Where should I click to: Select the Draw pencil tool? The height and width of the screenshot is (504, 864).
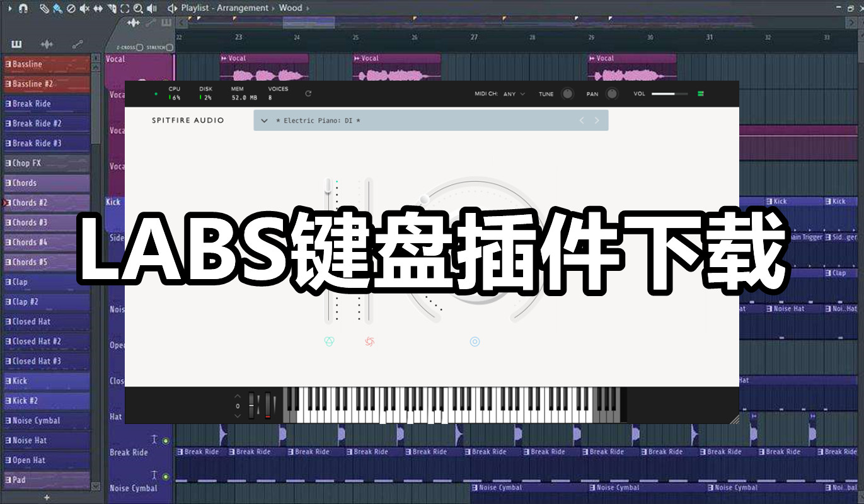(x=44, y=8)
